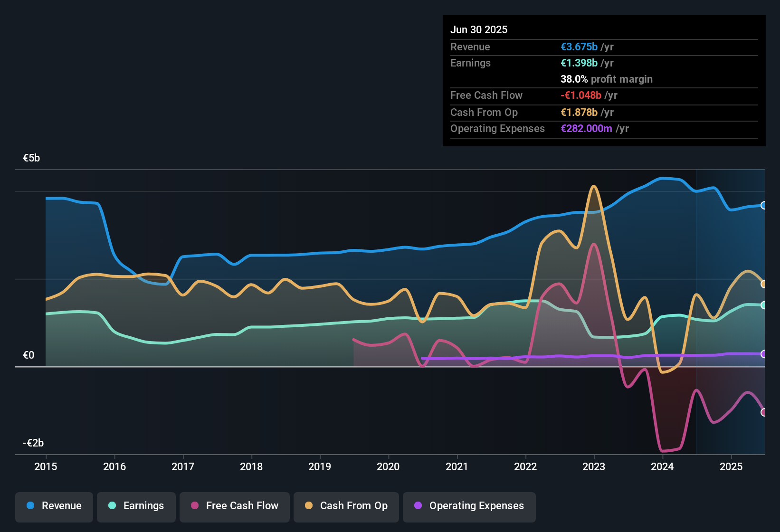Toggle the Free Cash Flow series off
The image size is (780, 532).
coord(234,506)
